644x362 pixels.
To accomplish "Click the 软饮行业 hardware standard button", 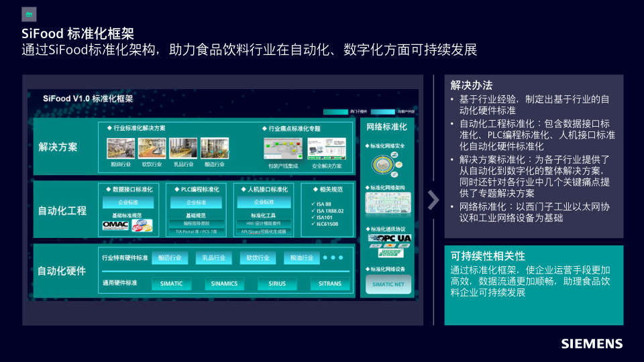I will pyautogui.click(x=258, y=257).
